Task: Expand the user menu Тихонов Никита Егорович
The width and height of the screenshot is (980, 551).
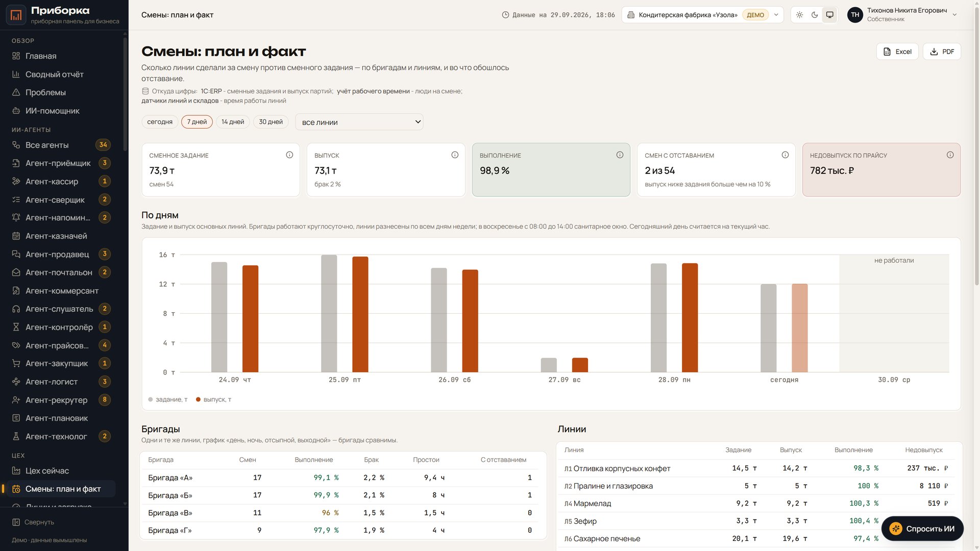Action: pos(902,15)
